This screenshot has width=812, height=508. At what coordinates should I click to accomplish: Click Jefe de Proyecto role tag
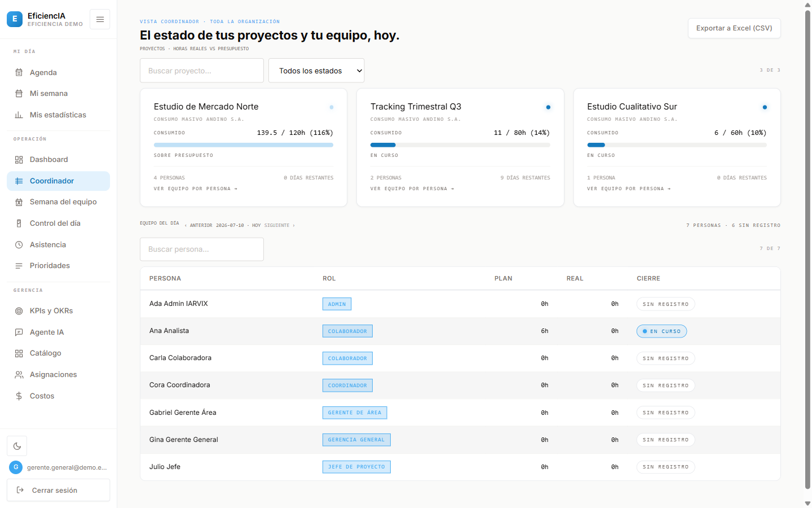pyautogui.click(x=356, y=467)
